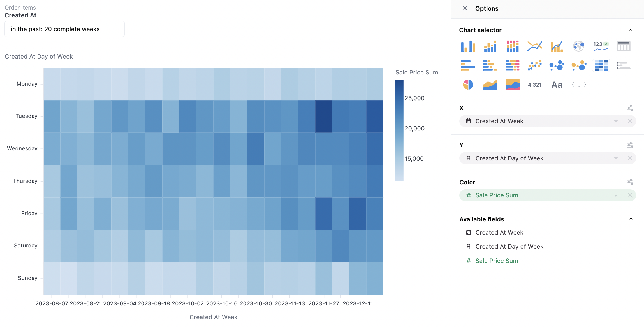The width and height of the screenshot is (644, 327).
Task: Remove Created At Week from X
Action: click(x=630, y=121)
